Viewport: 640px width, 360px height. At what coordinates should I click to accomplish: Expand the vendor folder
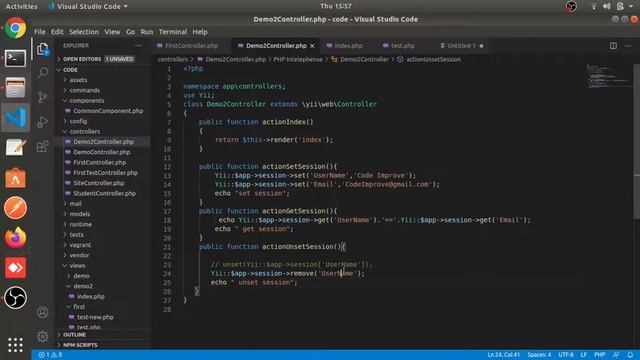pyautogui.click(x=79, y=255)
